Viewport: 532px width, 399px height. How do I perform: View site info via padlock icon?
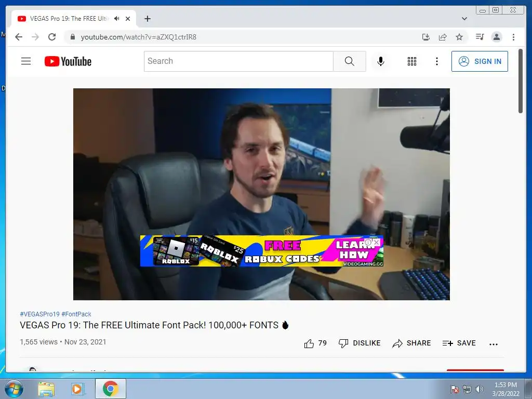pyautogui.click(x=72, y=37)
